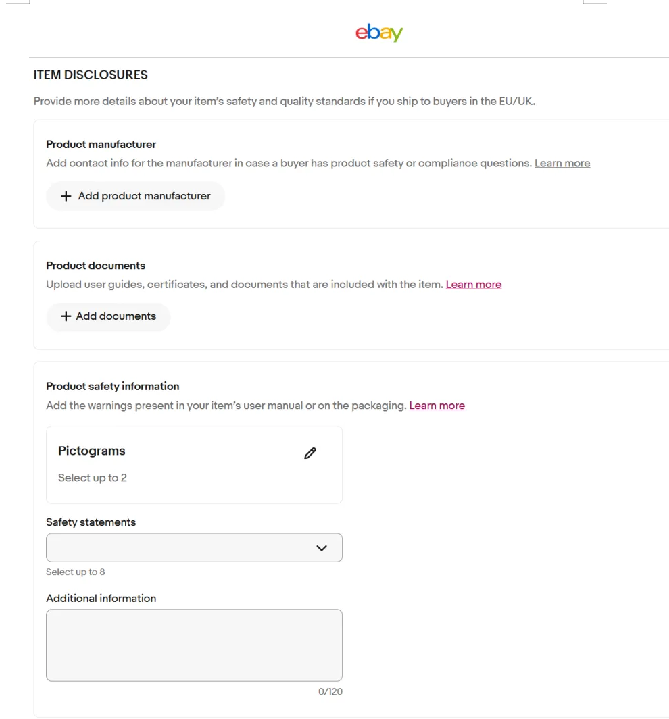Image resolution: width=669 pixels, height=719 pixels.
Task: Expand Safety statements via chevron arrow
Action: tap(321, 548)
